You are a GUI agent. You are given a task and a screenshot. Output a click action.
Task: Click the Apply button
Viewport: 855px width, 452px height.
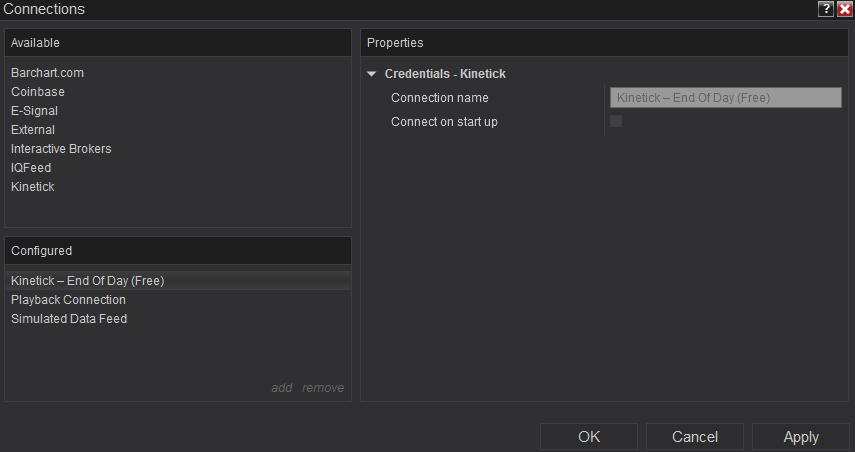[x=801, y=437]
